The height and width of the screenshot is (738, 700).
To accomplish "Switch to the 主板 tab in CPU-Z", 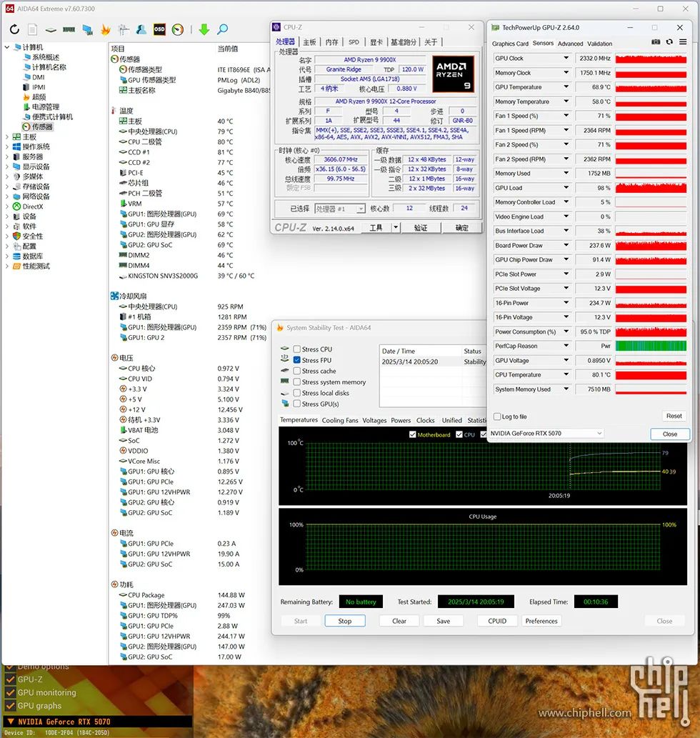I will (309, 42).
